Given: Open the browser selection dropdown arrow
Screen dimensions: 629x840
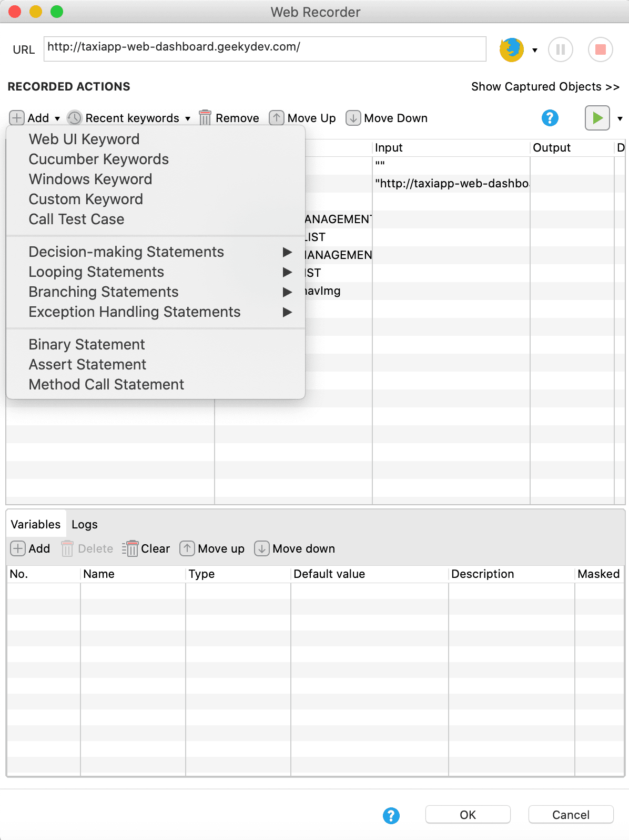Looking at the screenshot, I should tap(535, 51).
